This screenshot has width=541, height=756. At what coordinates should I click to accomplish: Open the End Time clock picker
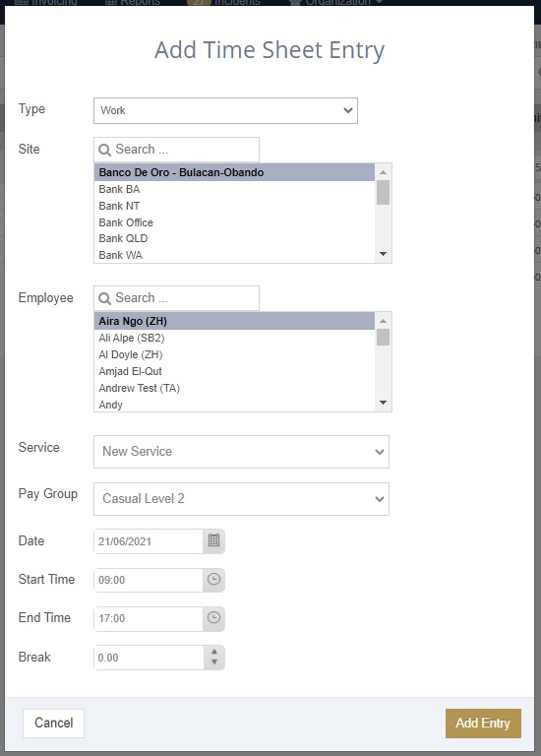pos(213,617)
